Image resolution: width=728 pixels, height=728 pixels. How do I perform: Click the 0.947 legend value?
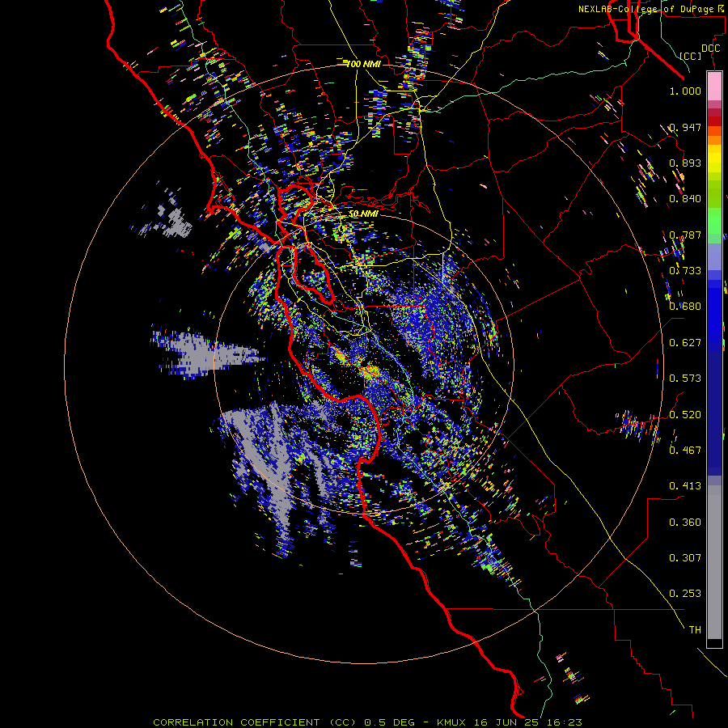click(x=685, y=127)
